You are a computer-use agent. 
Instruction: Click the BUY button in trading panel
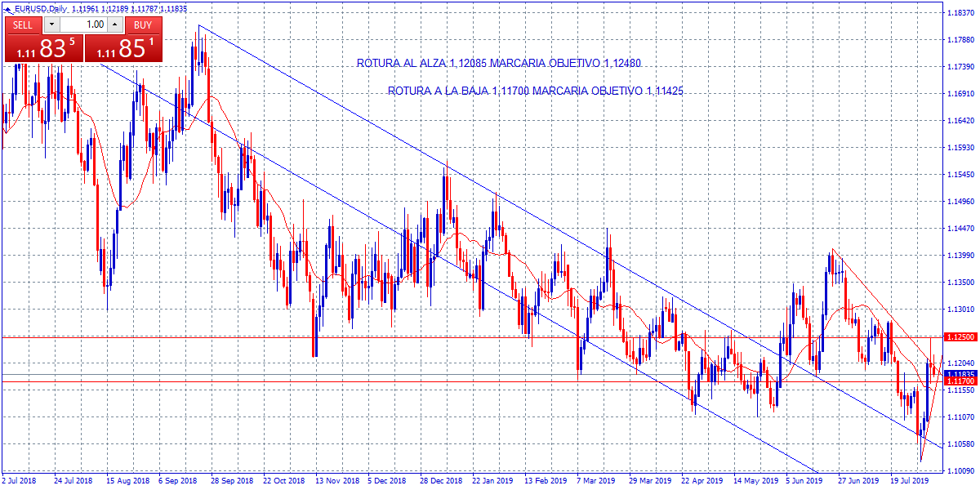[x=143, y=24]
